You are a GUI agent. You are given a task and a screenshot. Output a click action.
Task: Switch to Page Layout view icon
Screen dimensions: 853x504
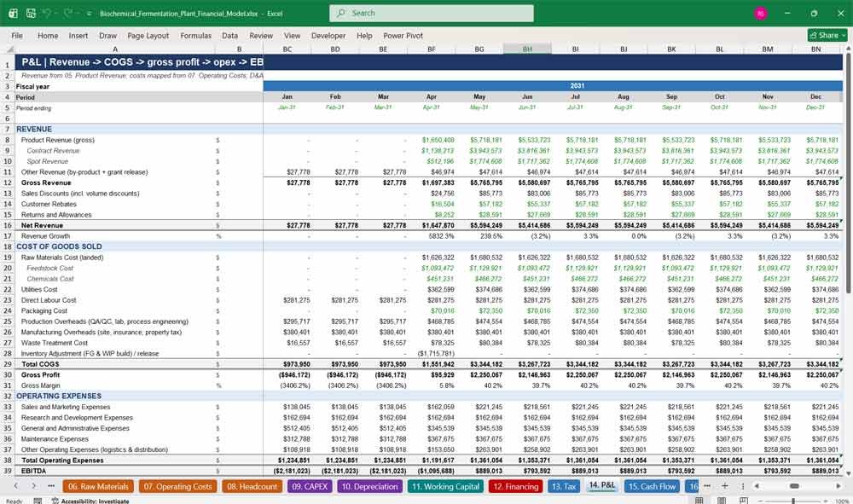coord(722,501)
